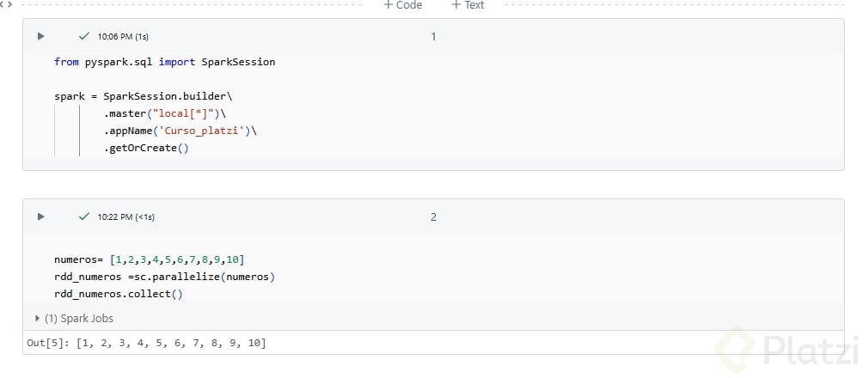Run the second cell with numeros code
868x378 pixels.
pyautogui.click(x=40, y=216)
